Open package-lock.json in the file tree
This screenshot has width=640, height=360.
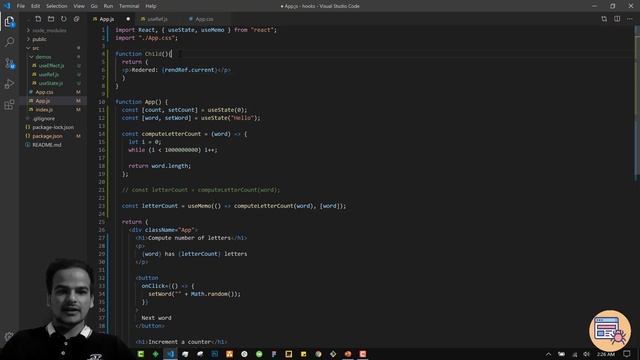[x=53, y=127]
